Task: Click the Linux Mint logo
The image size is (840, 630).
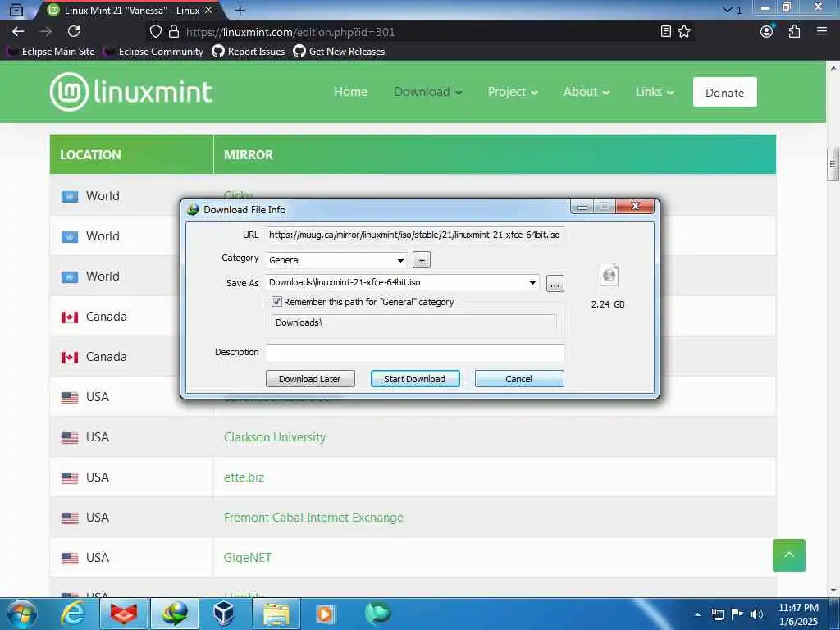Action: click(x=131, y=92)
